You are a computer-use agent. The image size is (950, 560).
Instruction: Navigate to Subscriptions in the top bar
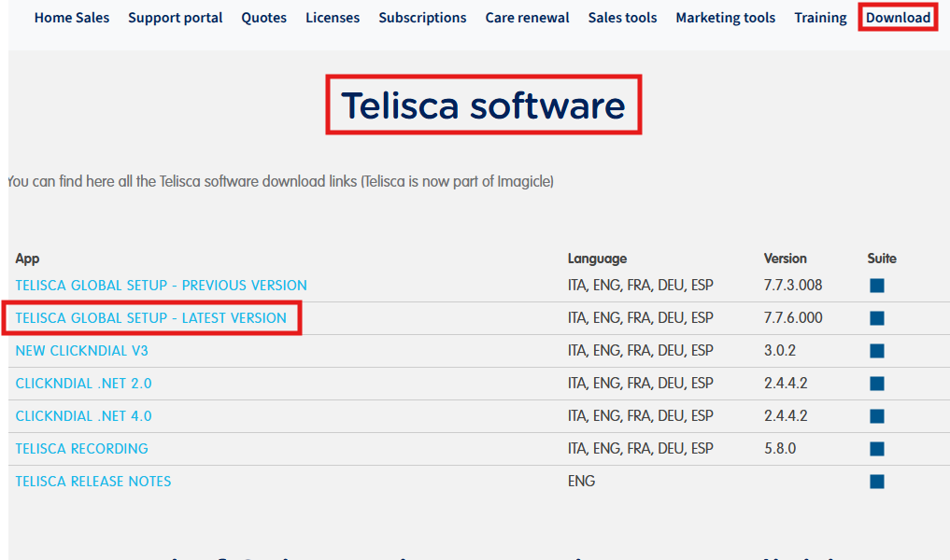coord(422,18)
